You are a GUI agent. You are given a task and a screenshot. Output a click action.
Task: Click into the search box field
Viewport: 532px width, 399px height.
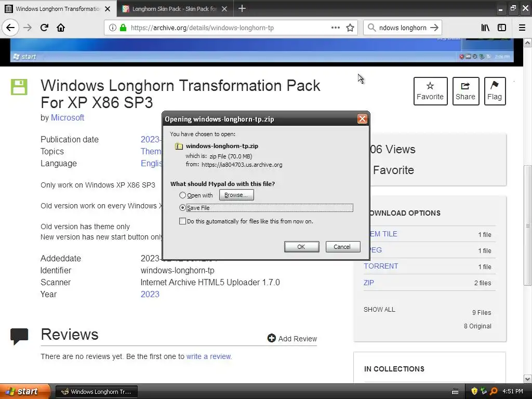pyautogui.click(x=403, y=28)
